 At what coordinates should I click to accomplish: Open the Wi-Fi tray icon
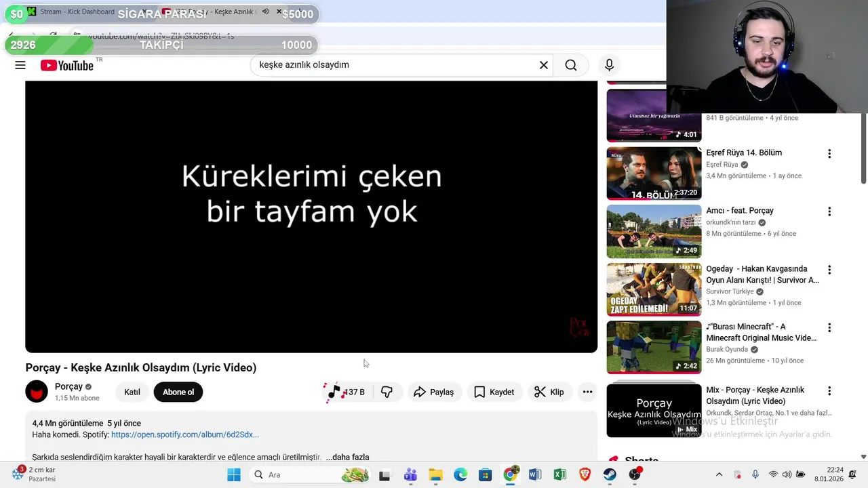(773, 474)
